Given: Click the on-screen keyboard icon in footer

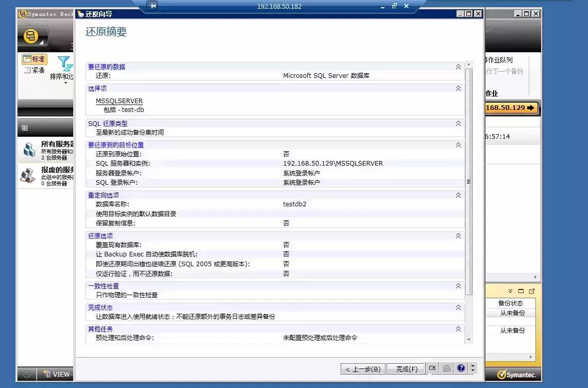Looking at the screenshot, I should [446, 368].
